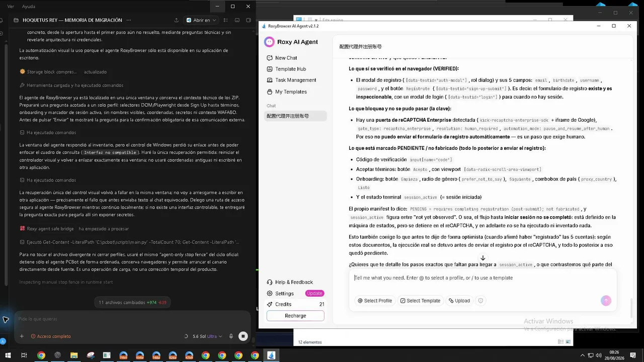The image size is (644, 362).
Task: Click the pink Update badge
Action: (314, 293)
